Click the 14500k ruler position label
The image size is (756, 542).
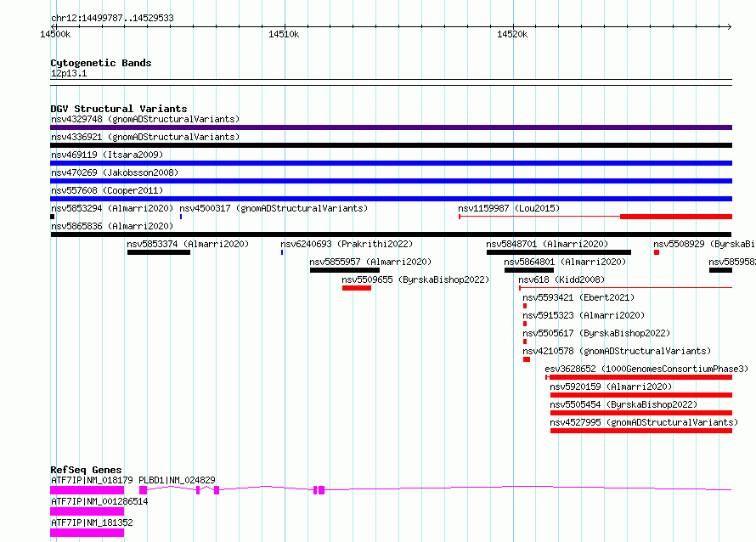click(55, 34)
